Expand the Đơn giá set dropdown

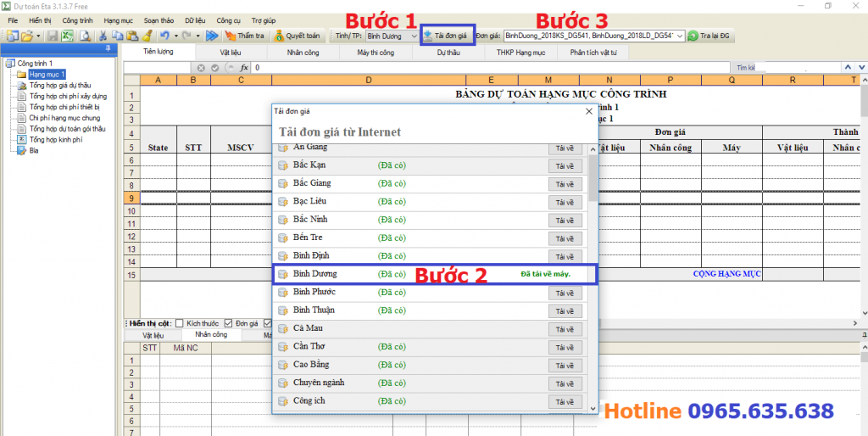(679, 36)
